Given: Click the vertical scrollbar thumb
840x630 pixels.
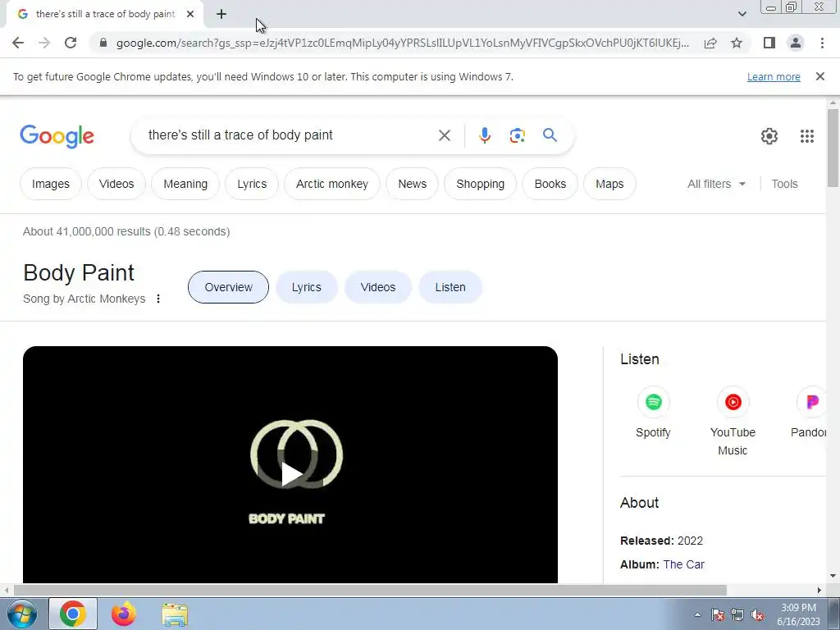Looking at the screenshot, I should tap(833, 148).
